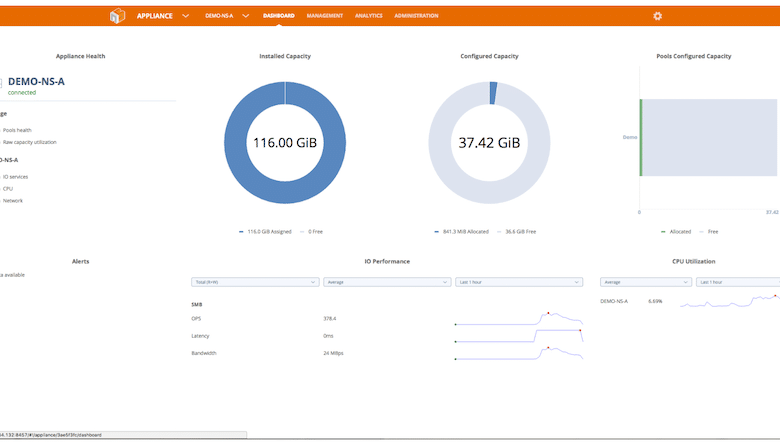
Task: Expand the APPLIANCE dropdown chevron
Action: (186, 16)
